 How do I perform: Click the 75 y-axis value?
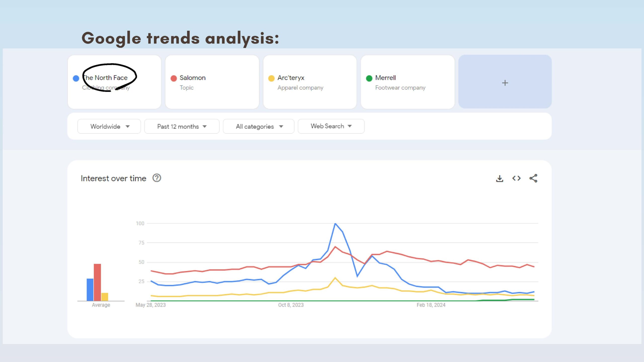pyautogui.click(x=141, y=243)
